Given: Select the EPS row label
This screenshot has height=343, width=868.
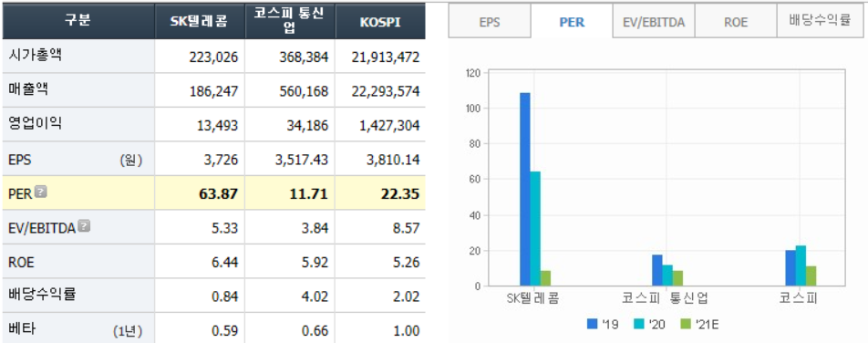Looking at the screenshot, I should tap(20, 160).
